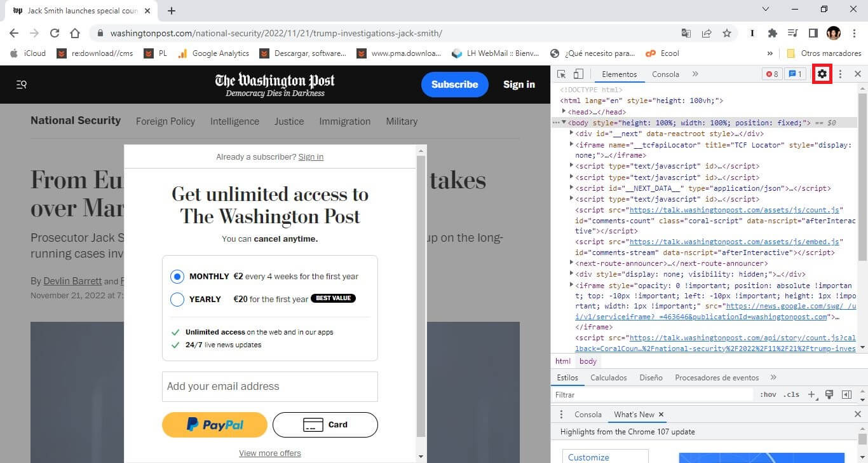The image size is (868, 463).
Task: Click the paywall dialog scrollbar
Action: (421, 296)
